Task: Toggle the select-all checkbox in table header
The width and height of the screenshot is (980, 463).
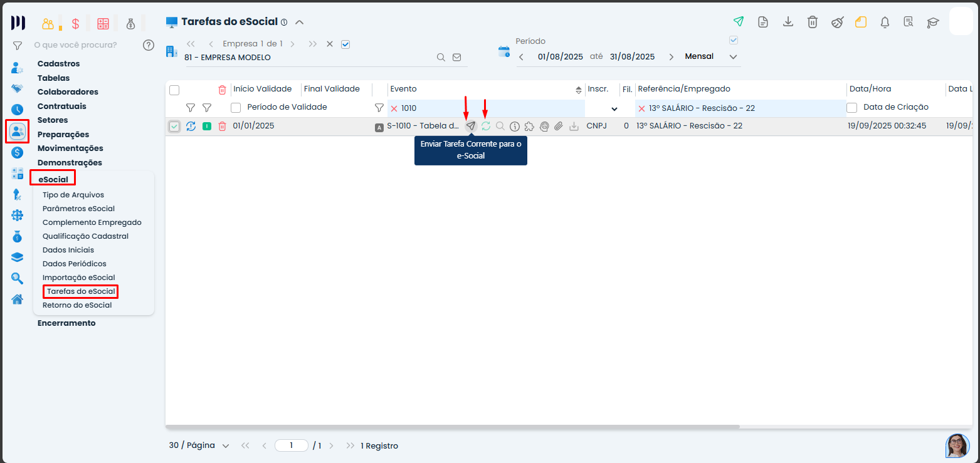Action: pos(174,90)
